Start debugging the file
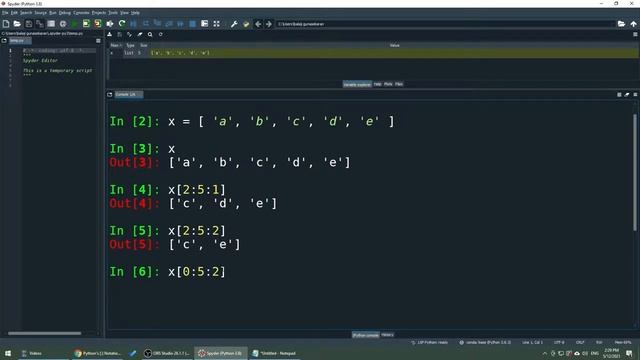The width and height of the screenshot is (640, 360). (x=133, y=24)
